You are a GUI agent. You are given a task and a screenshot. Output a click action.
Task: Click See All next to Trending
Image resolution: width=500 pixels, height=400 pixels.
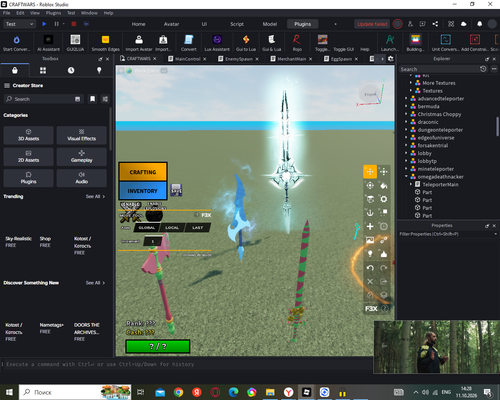95,196
